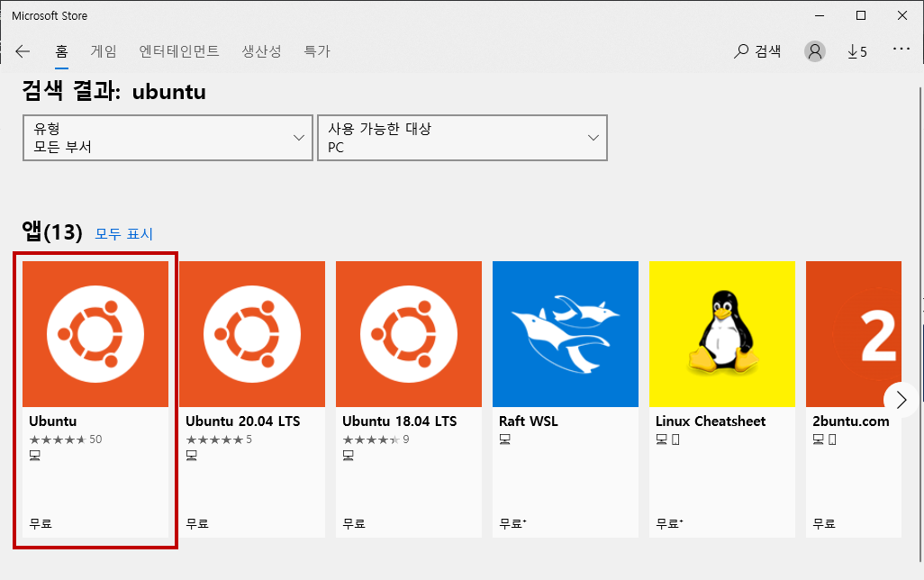Minimize the Microsoft Store window
Viewport: 924px width, 580px height.
tap(820, 16)
